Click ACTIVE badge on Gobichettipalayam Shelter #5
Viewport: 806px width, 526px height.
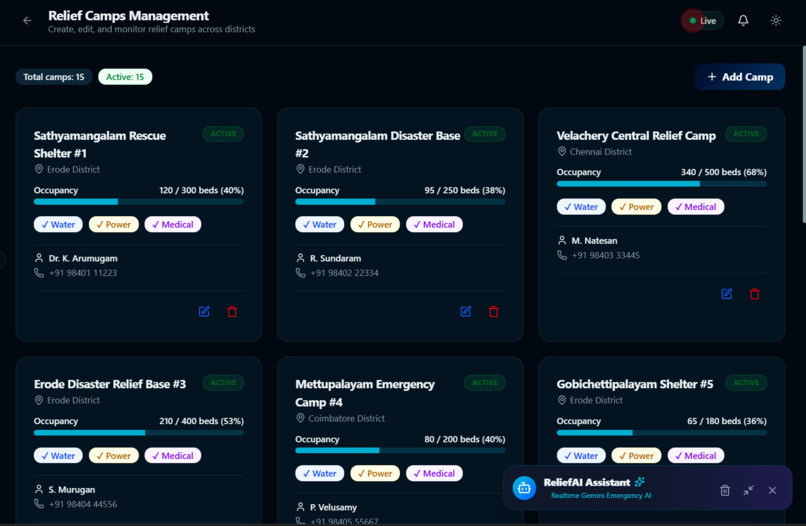[746, 383]
